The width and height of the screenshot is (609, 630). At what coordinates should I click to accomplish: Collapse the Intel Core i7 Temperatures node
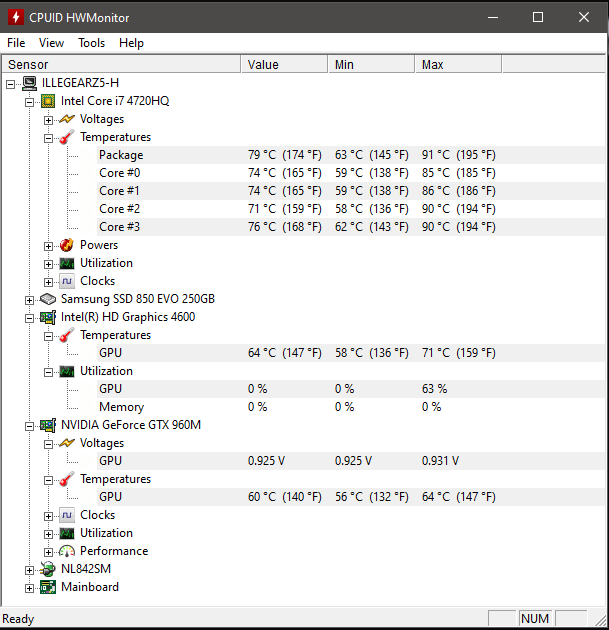pyautogui.click(x=48, y=137)
